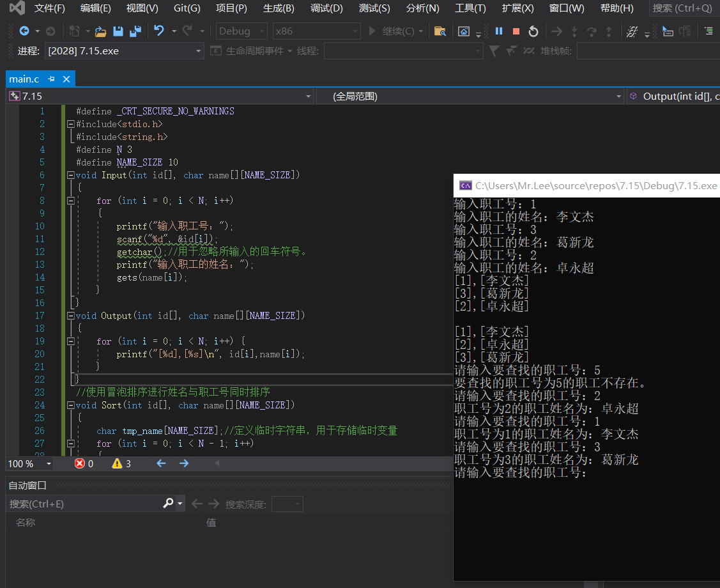Click the Visual Studio logo icon
This screenshot has height=588, width=720.
(x=17, y=8)
